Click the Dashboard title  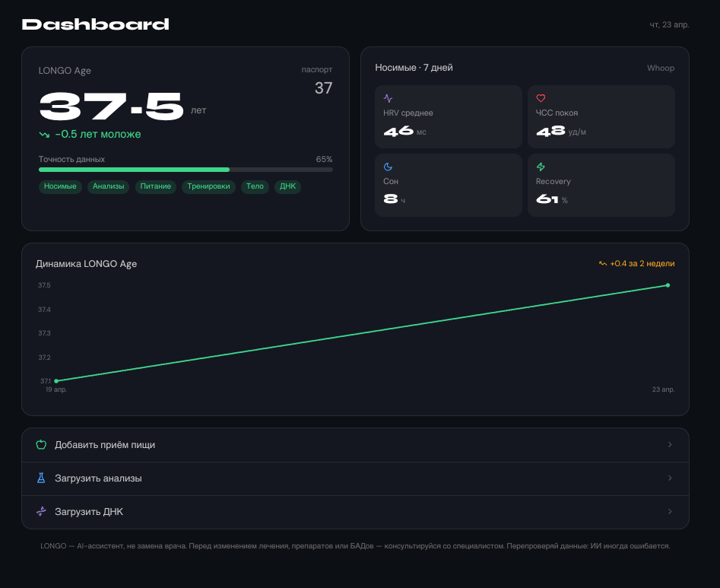point(96,24)
